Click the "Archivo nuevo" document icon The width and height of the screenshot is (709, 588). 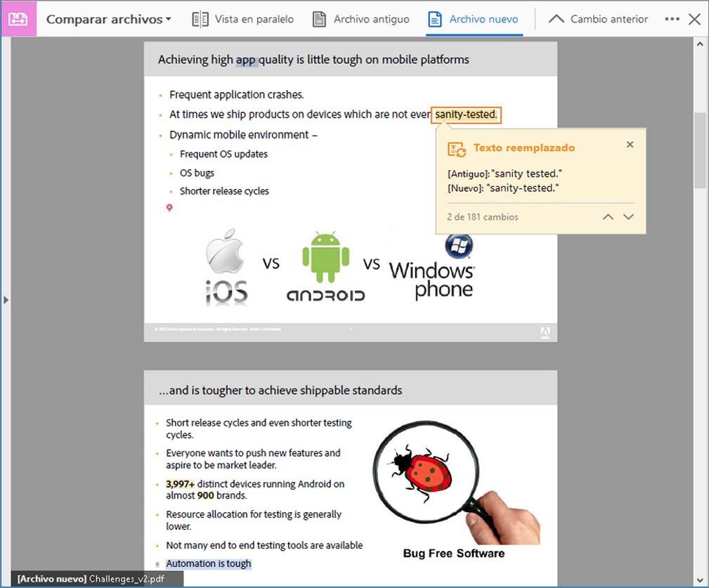tap(434, 19)
